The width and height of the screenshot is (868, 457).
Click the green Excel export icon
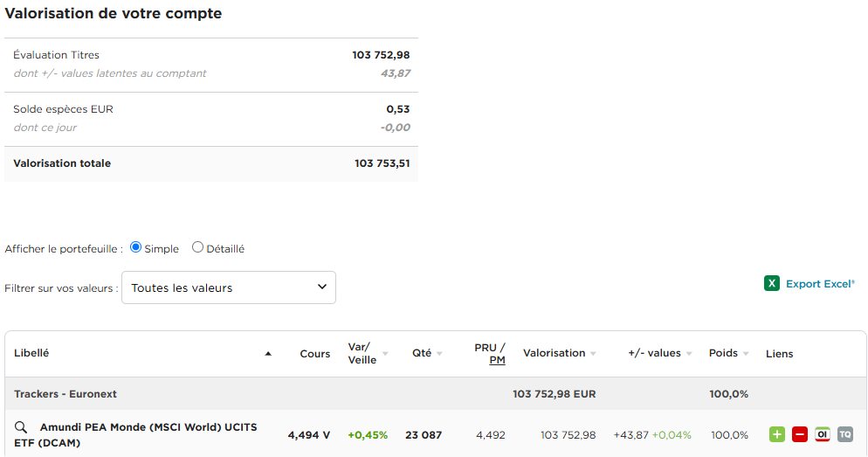tap(772, 283)
